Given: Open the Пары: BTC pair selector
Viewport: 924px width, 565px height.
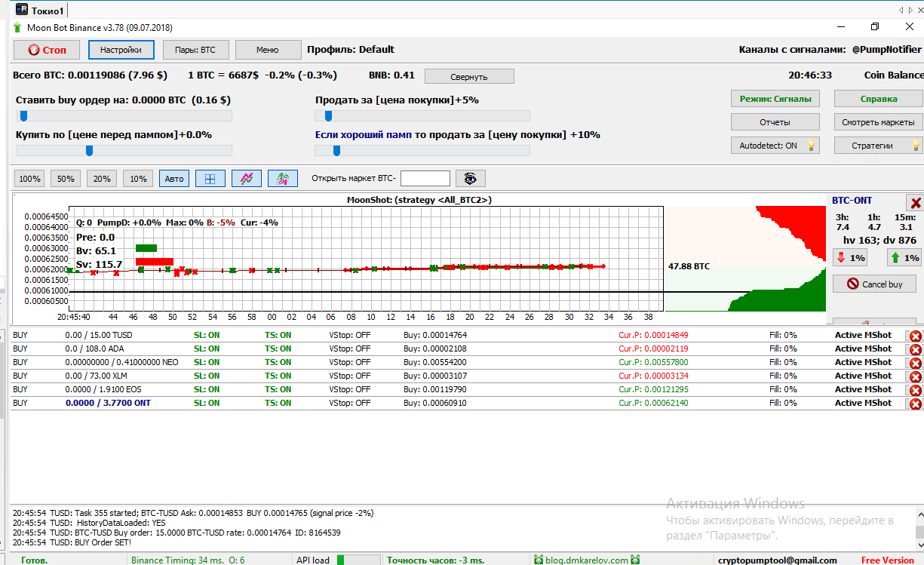Looking at the screenshot, I should click(195, 50).
